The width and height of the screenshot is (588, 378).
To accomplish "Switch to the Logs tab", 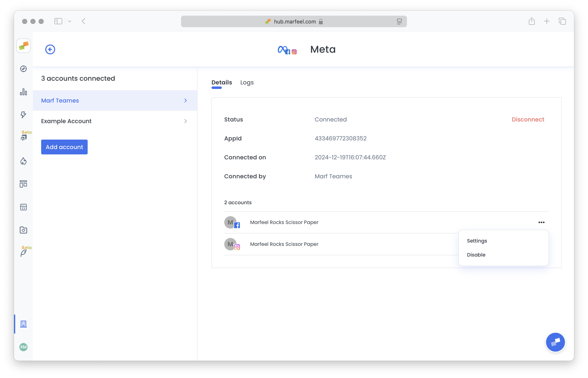I will 247,83.
